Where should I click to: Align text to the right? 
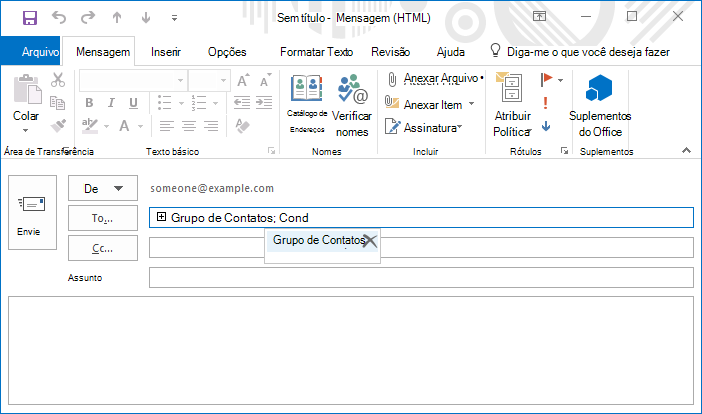[211, 126]
